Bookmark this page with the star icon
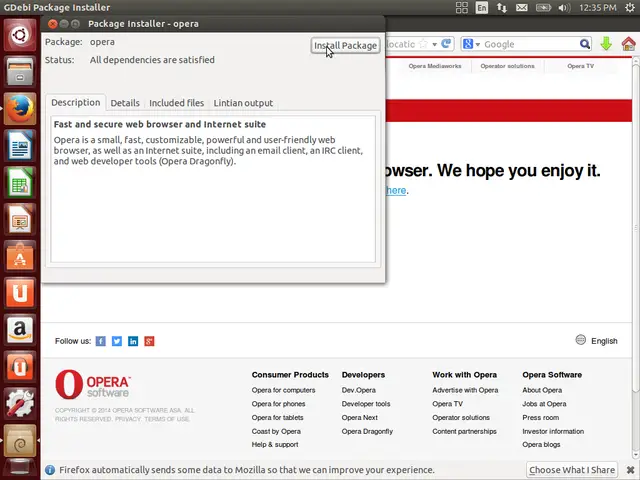The width and height of the screenshot is (640, 480). (421, 44)
